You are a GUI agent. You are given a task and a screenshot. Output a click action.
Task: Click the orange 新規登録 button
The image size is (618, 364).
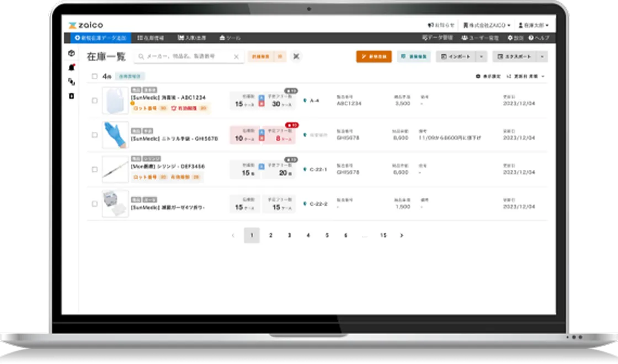[x=374, y=57]
